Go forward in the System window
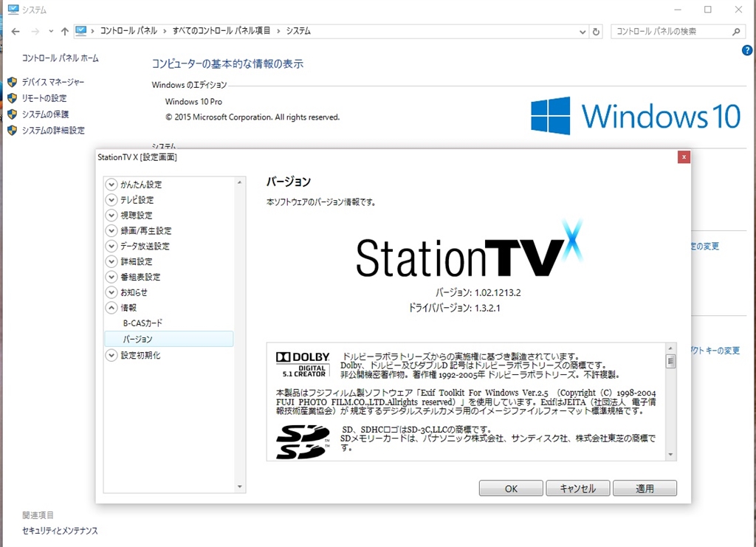Image resolution: width=756 pixels, height=547 pixels. pos(35,31)
